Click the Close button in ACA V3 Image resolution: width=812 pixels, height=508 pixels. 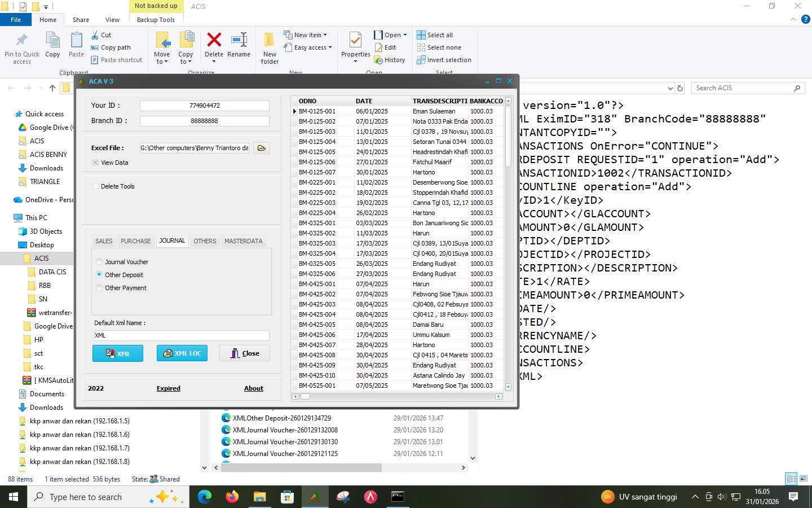(x=244, y=353)
